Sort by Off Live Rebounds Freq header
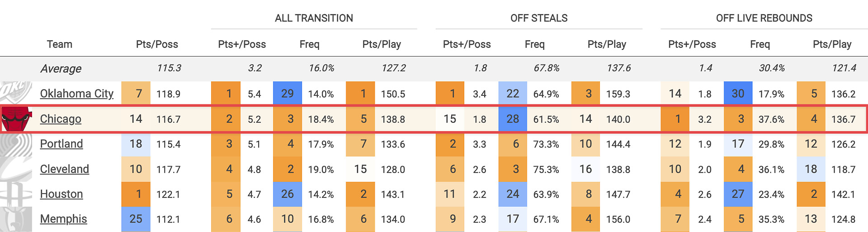The height and width of the screenshot is (232, 868). (x=759, y=44)
